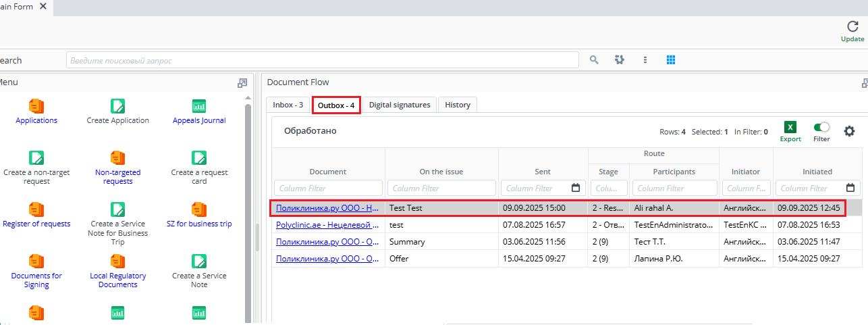Export the table using the Excel icon

[x=790, y=128]
